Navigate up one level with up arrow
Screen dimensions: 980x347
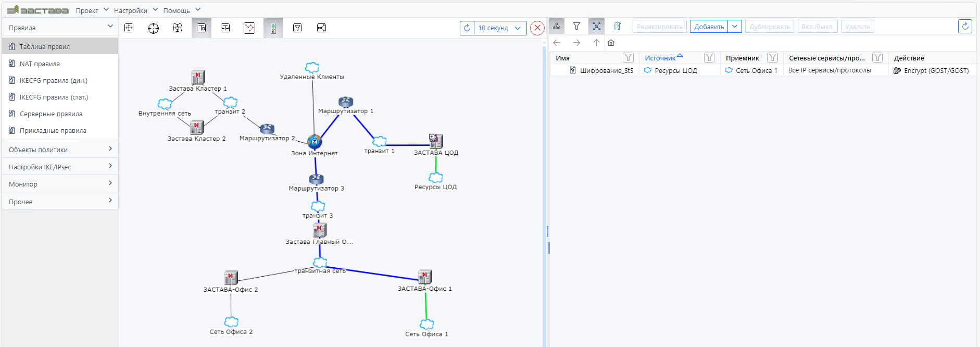click(596, 43)
